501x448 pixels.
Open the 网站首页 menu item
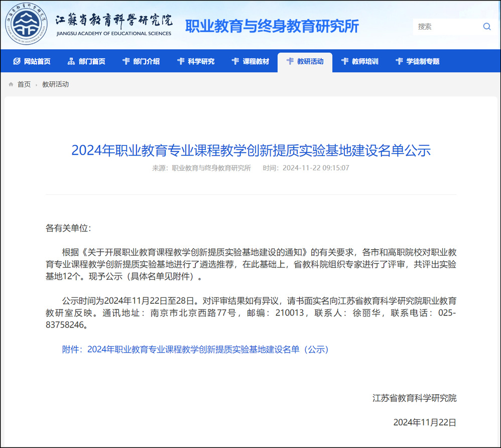(x=32, y=61)
